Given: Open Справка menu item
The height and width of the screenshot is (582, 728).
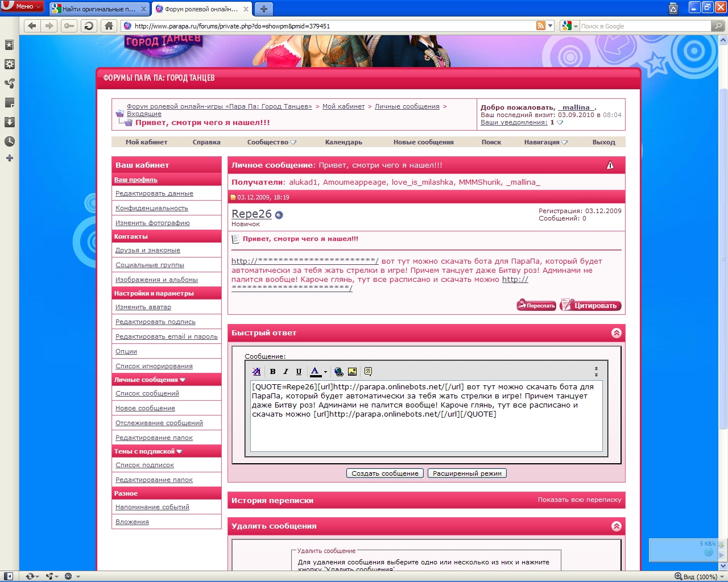Looking at the screenshot, I should click(206, 142).
